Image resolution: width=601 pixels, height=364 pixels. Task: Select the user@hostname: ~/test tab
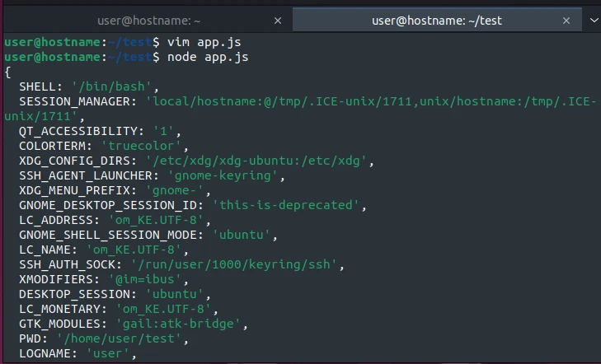436,20
